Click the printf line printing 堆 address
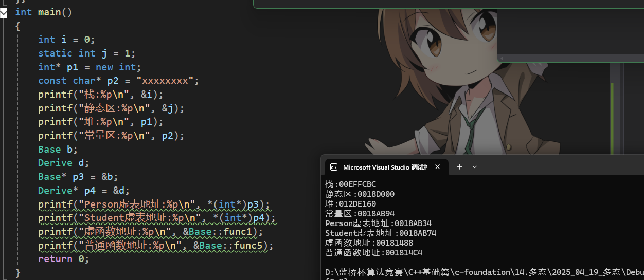644x280 pixels. (x=101, y=122)
